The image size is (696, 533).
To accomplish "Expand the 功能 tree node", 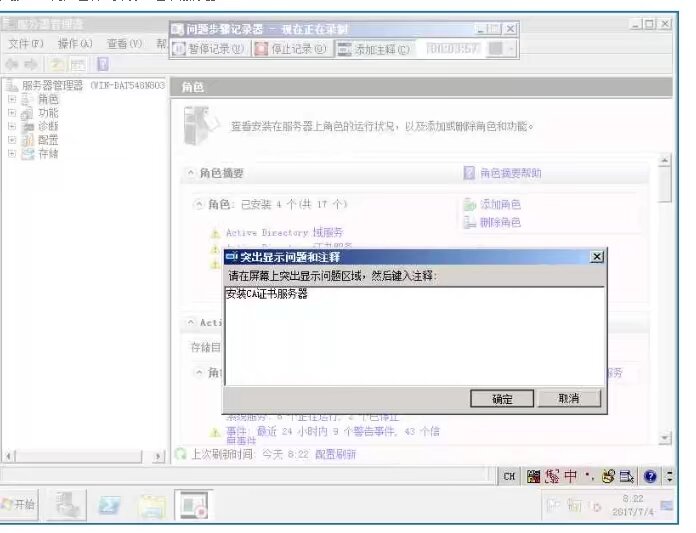I will point(12,113).
